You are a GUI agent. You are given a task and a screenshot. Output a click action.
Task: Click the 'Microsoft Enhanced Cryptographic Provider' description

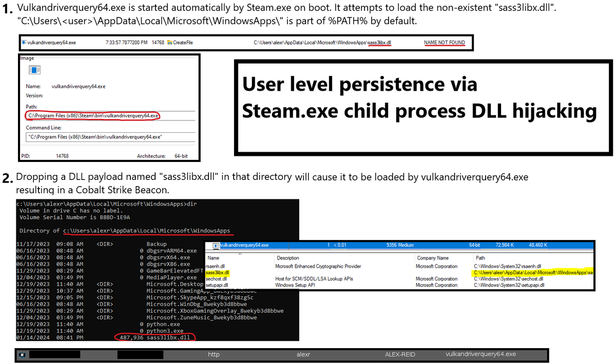pyautogui.click(x=318, y=267)
